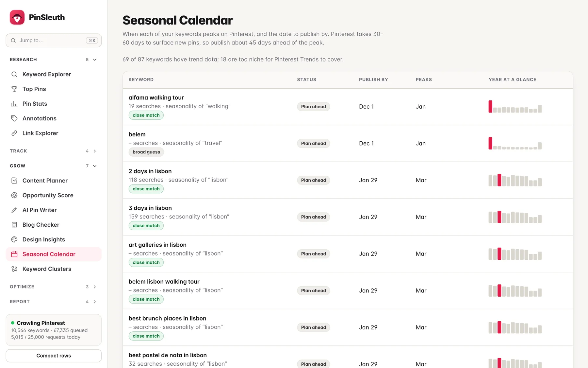Click the PinSleuth logo icon
Screen dimensions: 588x368
coord(17,17)
